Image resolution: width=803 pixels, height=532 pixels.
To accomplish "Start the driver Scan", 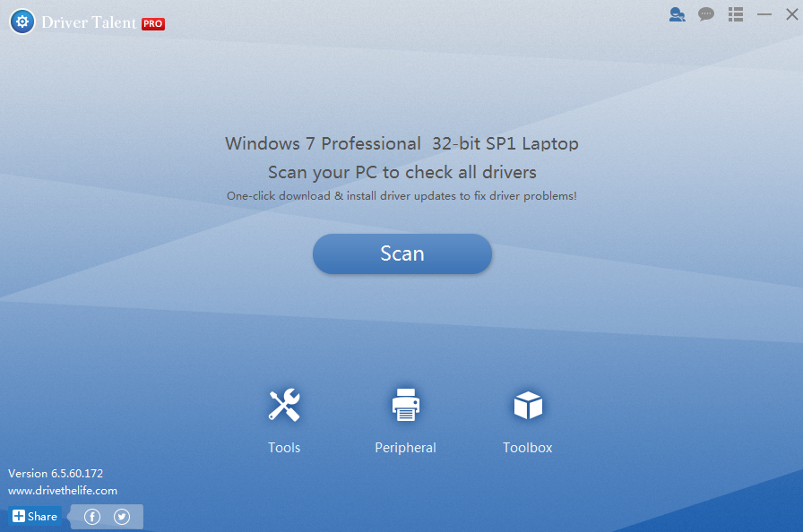I will tap(402, 253).
